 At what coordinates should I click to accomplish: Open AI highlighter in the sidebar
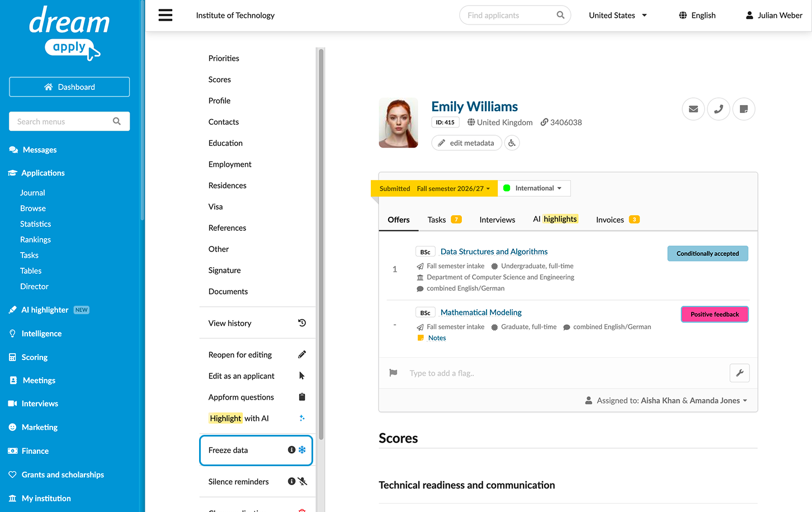tap(49, 310)
